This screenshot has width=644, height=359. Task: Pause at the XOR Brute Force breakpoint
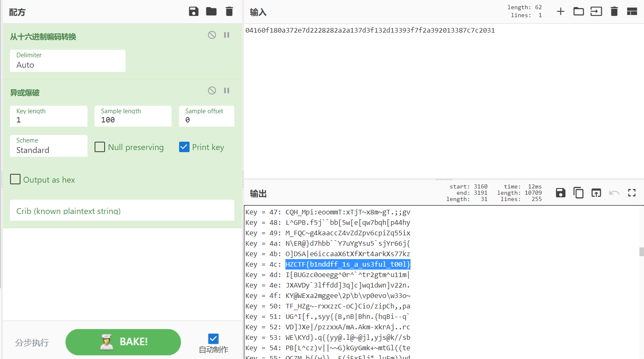pos(227,91)
